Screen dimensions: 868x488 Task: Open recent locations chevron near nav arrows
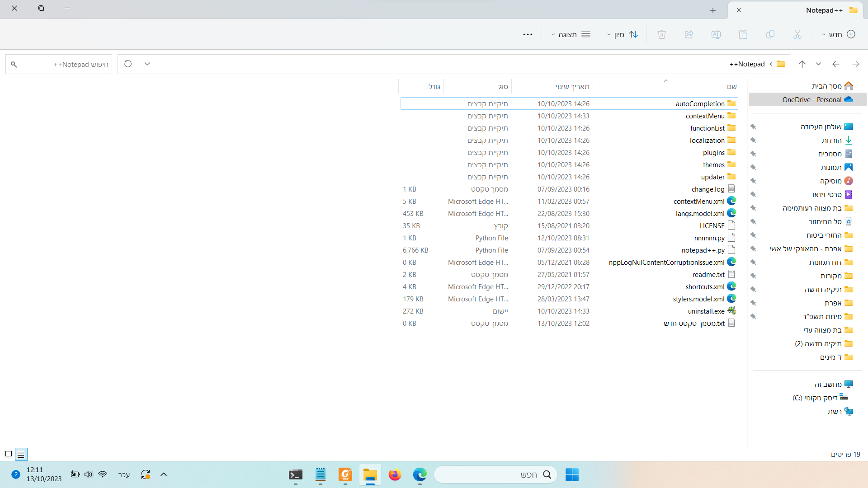(818, 64)
